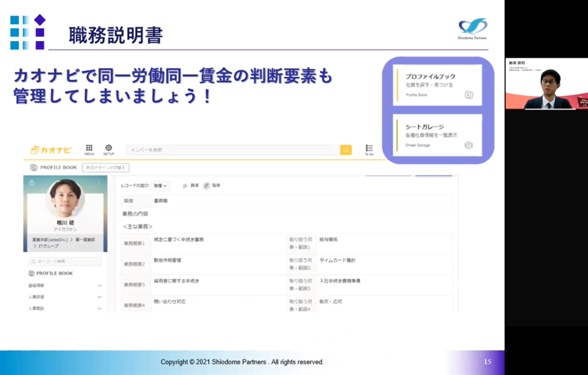Click the name 相川 健
This screenshot has width=588, height=375.
click(65, 222)
